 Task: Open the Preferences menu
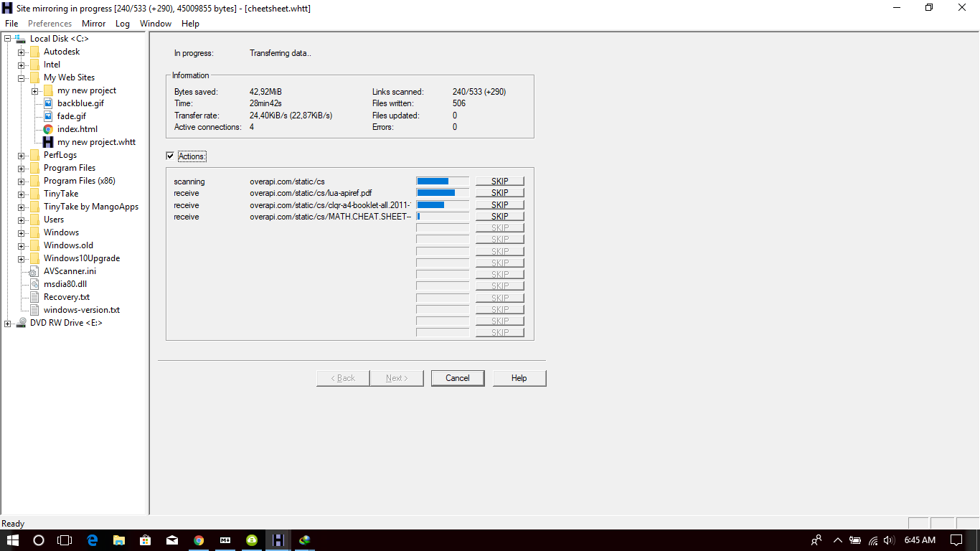(x=50, y=24)
